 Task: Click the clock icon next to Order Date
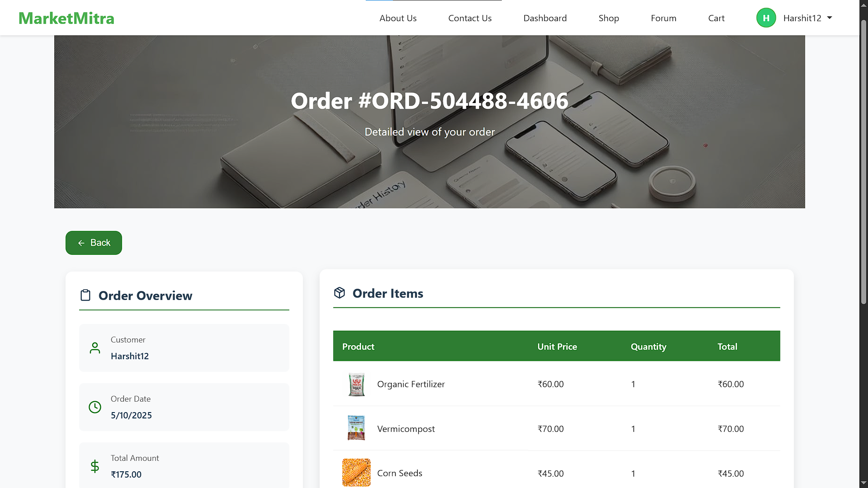pyautogui.click(x=95, y=407)
